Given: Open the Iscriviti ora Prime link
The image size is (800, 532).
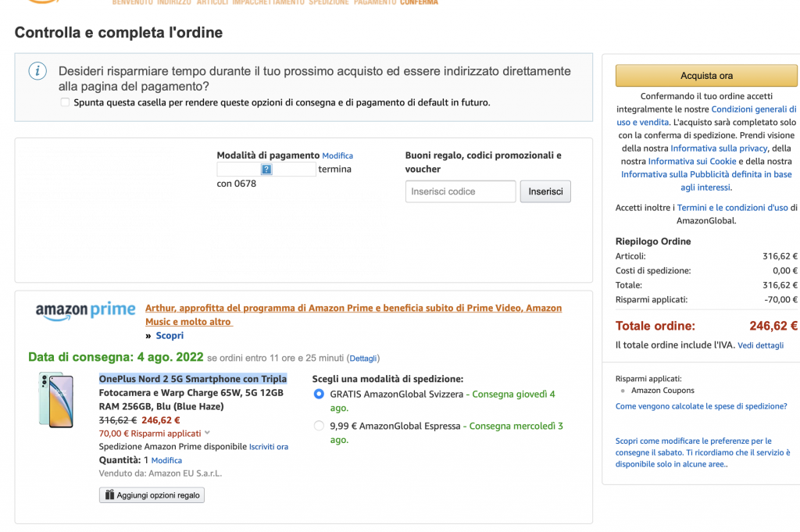Looking at the screenshot, I should [269, 447].
